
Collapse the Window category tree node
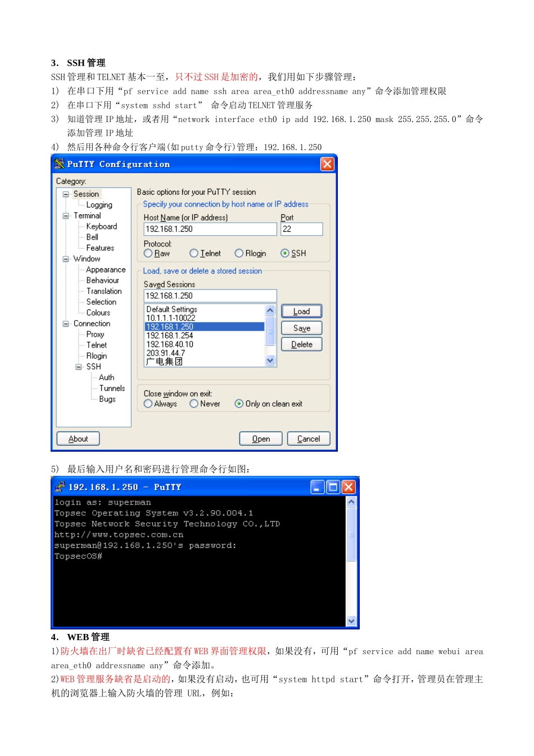point(66,259)
